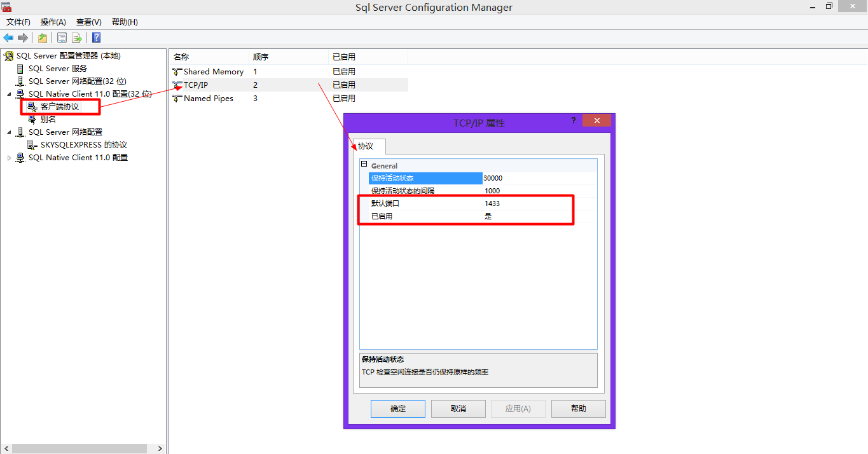The height and width of the screenshot is (454, 868).
Task: Expand the collapsed SQL Native Client 11.0 配置 node
Action: coord(9,158)
